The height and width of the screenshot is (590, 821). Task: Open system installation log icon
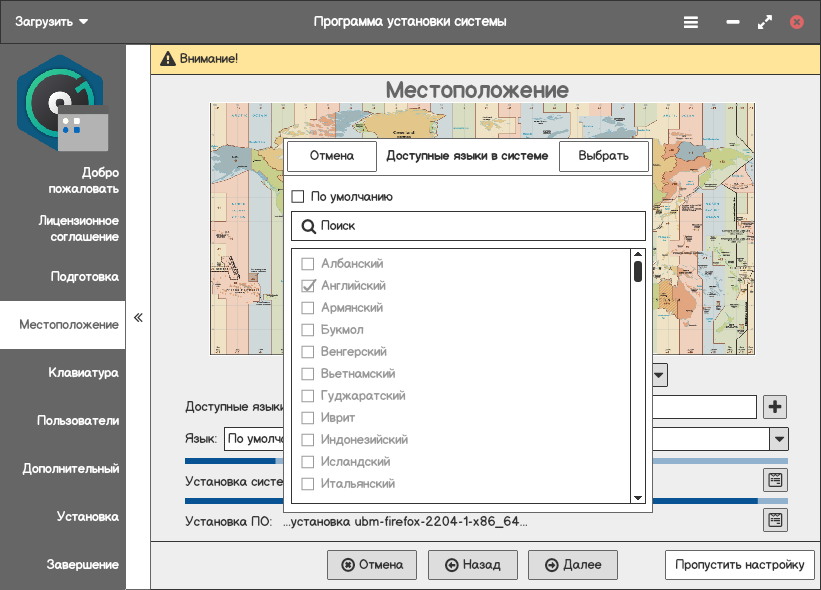[775, 480]
